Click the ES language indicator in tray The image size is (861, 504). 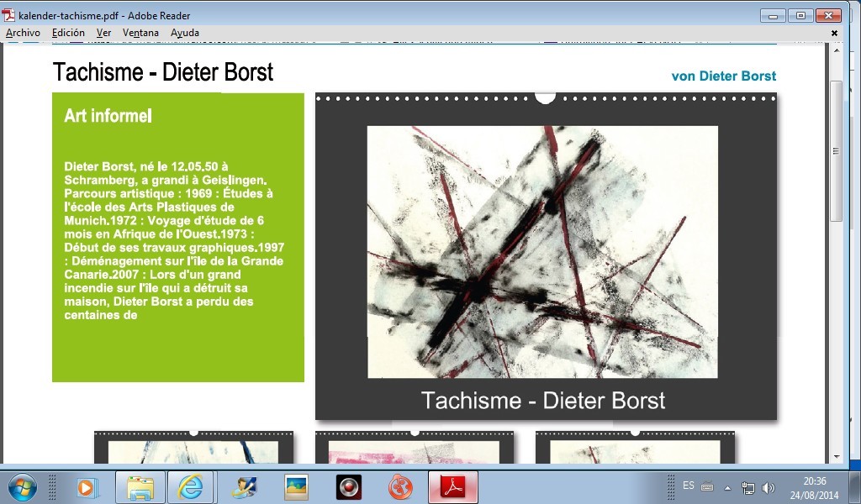[x=689, y=486]
